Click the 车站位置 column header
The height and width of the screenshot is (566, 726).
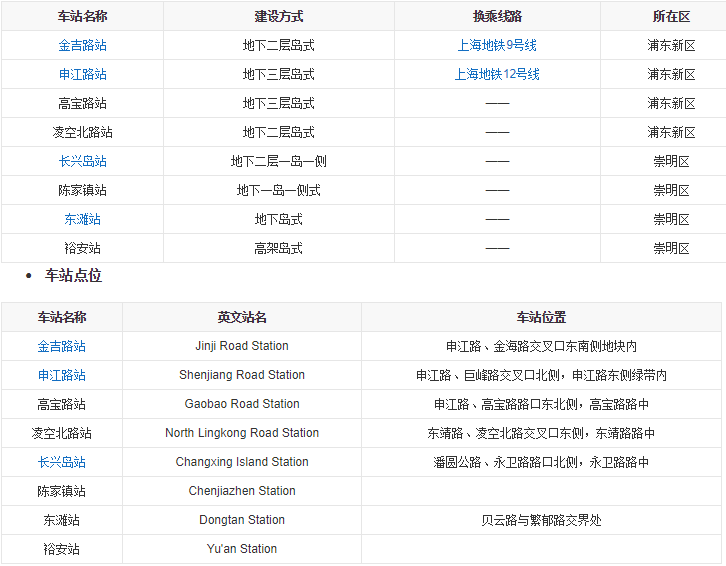tap(541, 317)
